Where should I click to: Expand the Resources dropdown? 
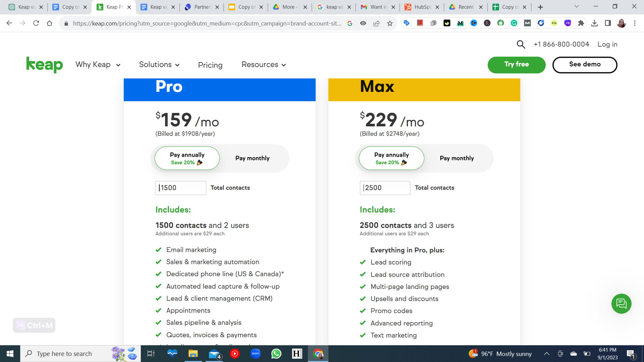pos(264,65)
